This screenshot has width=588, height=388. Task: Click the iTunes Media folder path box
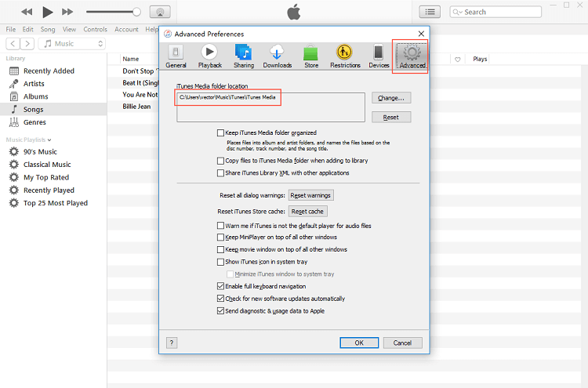coord(270,107)
